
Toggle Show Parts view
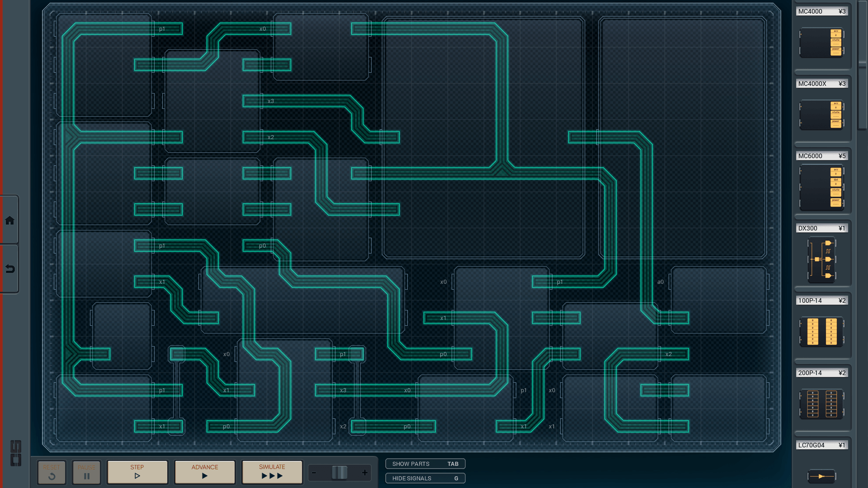425,464
